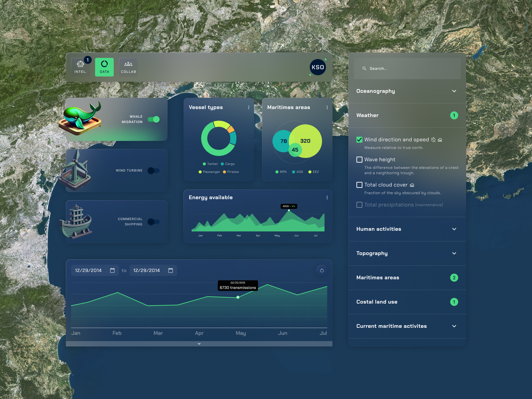Expand the Oceanography section

(407, 91)
